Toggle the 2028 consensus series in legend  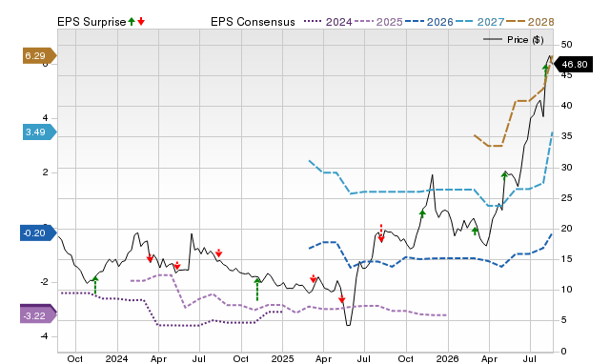click(530, 22)
